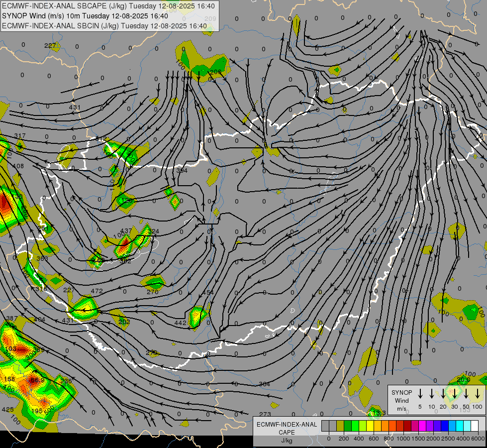
Task: Click legend tick label 1500
Action: click(x=418, y=439)
